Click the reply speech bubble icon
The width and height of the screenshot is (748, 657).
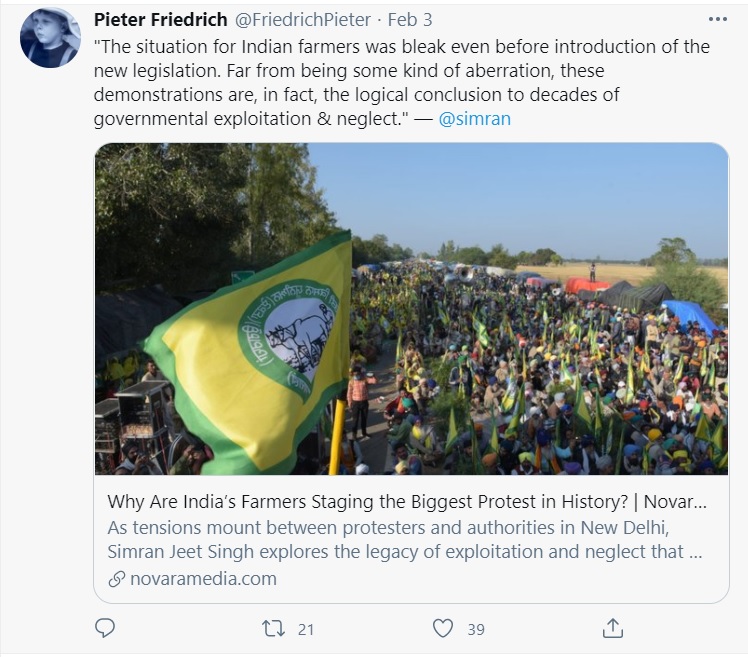tap(105, 628)
